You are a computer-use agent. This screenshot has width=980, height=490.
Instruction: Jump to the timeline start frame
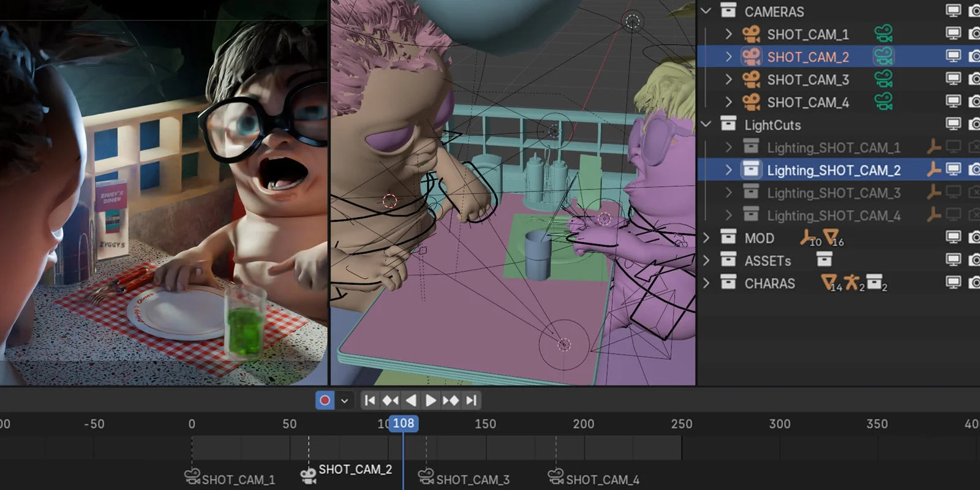370,401
